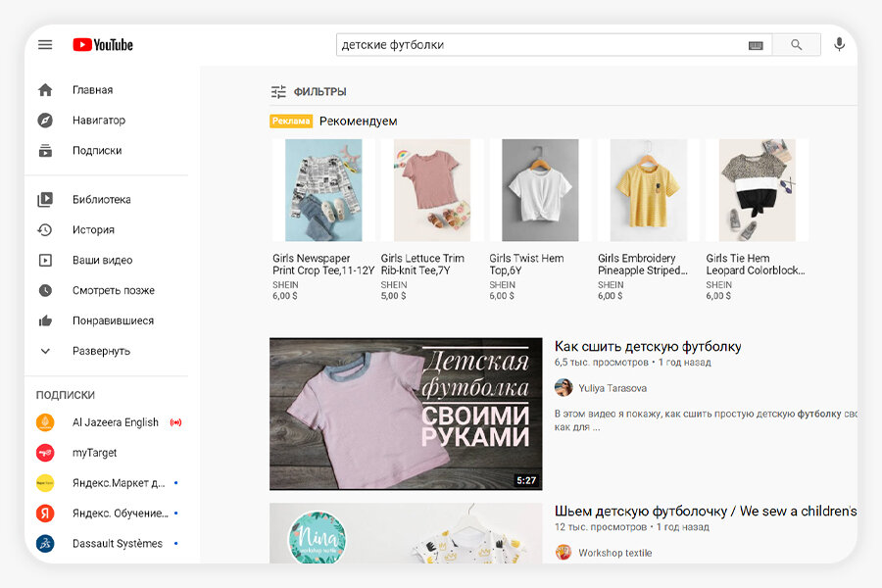
Task: Open Yuliya Tarasova channel link
Action: [x=612, y=388]
